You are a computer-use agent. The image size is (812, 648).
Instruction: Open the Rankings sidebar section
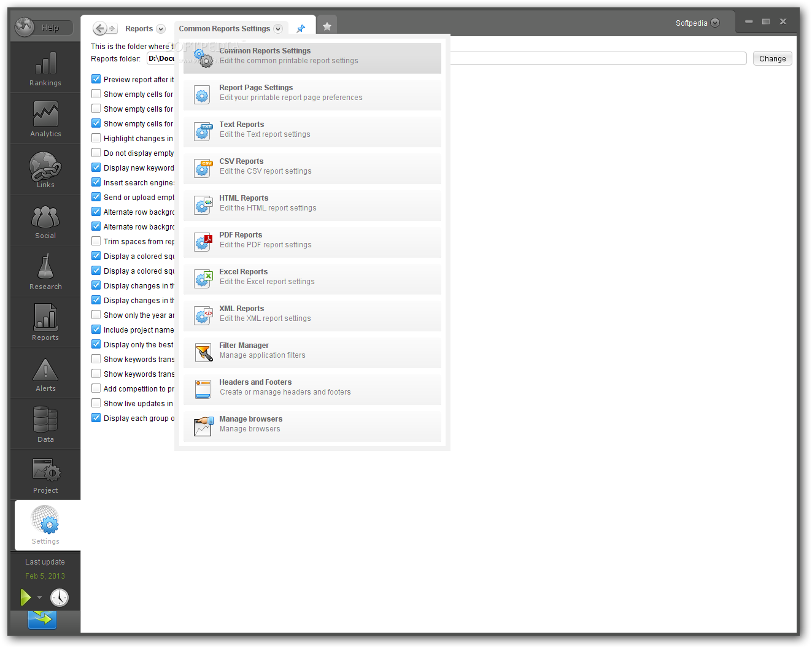[45, 67]
